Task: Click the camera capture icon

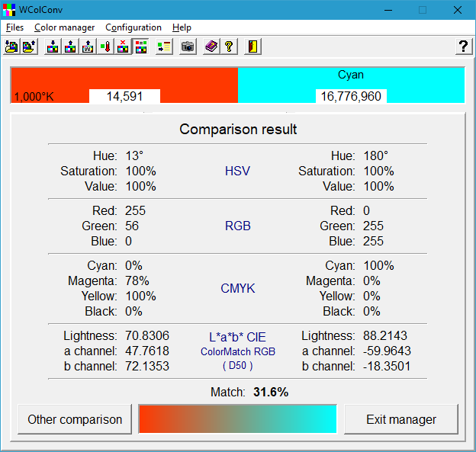Action: [x=187, y=46]
